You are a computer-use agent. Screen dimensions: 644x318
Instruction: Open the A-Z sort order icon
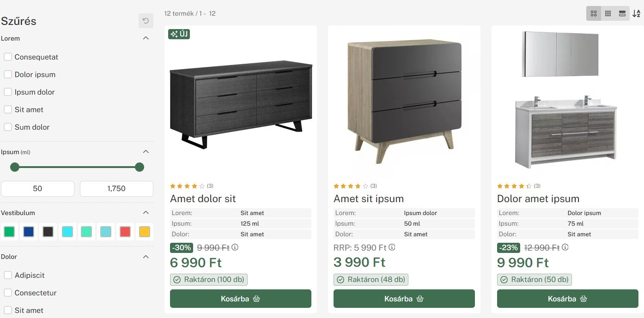click(637, 13)
